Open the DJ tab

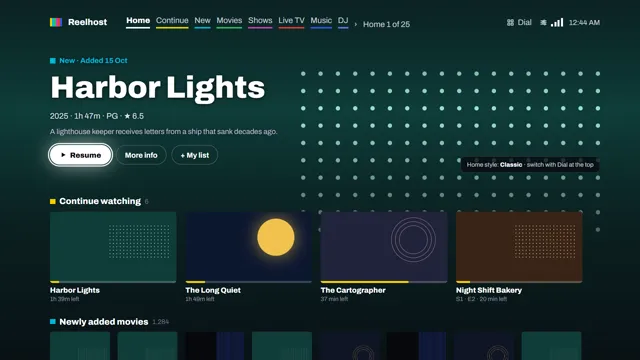343,21
